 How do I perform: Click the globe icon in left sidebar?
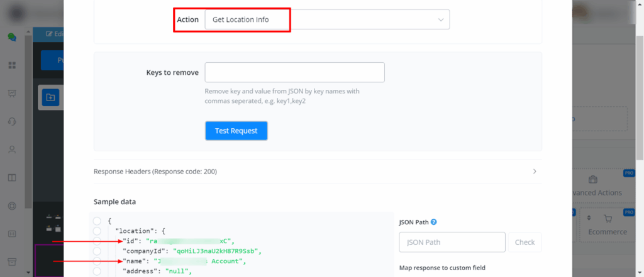coord(11,205)
